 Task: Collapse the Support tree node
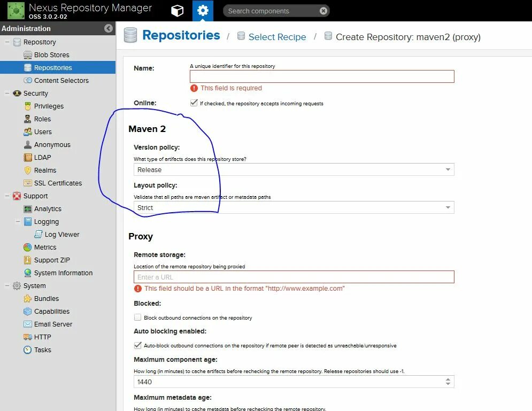(x=7, y=196)
